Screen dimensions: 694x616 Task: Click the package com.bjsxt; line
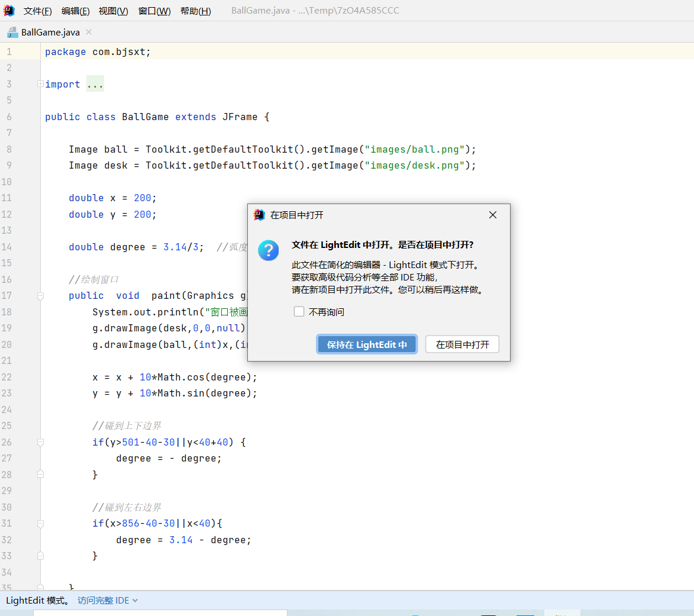point(98,51)
